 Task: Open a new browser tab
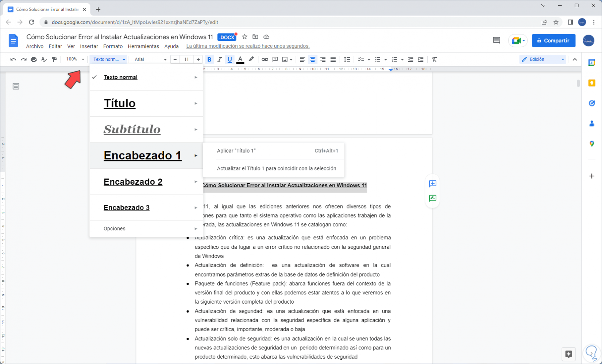98,9
